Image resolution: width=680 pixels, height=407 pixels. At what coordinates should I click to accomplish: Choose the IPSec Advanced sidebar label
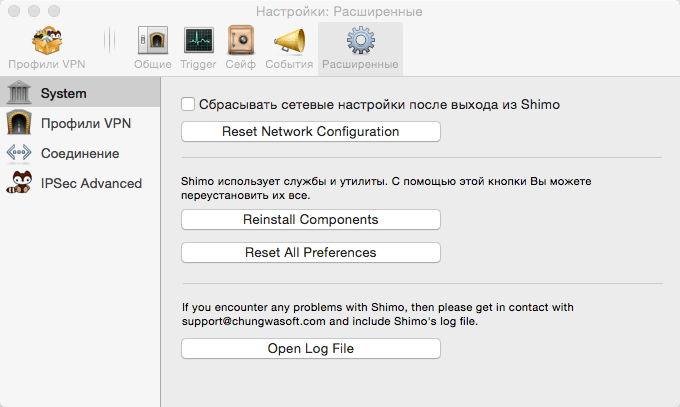coord(91,184)
